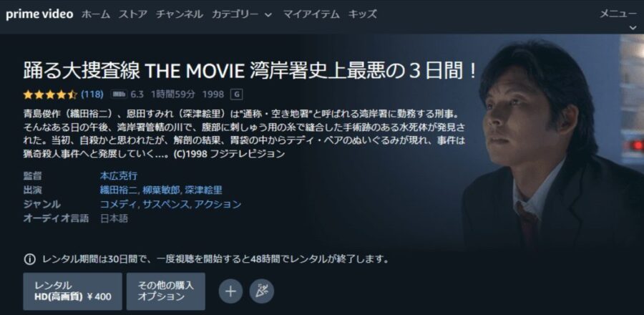The width and height of the screenshot is (644, 315).
Task: Open the Watch Party confetti icon
Action: click(262, 291)
